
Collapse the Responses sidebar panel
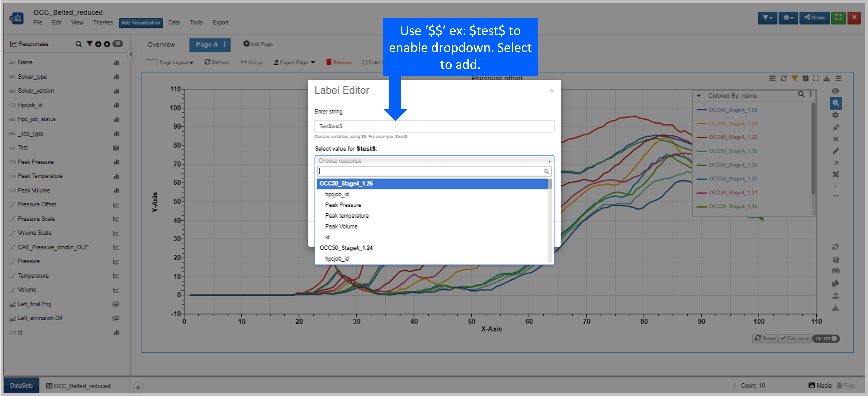pyautogui.click(x=131, y=54)
